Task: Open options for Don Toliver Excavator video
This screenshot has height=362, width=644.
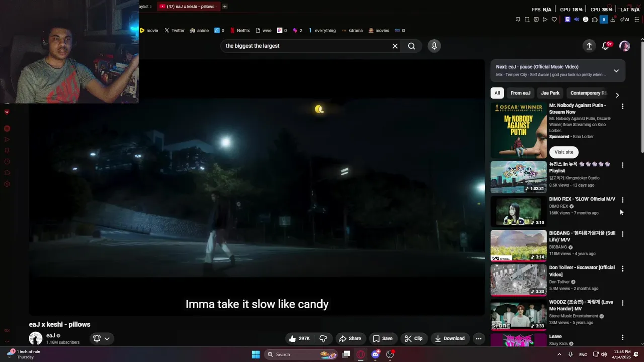Action: pos(622,268)
